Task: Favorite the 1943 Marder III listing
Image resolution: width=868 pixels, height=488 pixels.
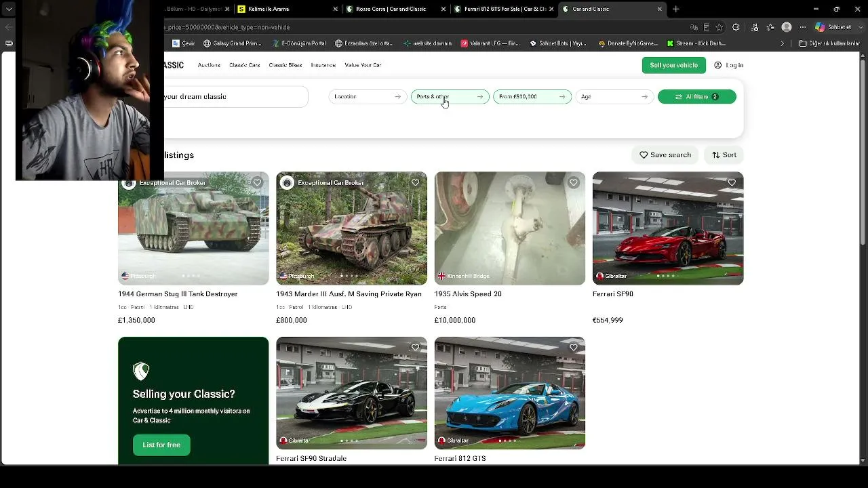Action: point(415,182)
